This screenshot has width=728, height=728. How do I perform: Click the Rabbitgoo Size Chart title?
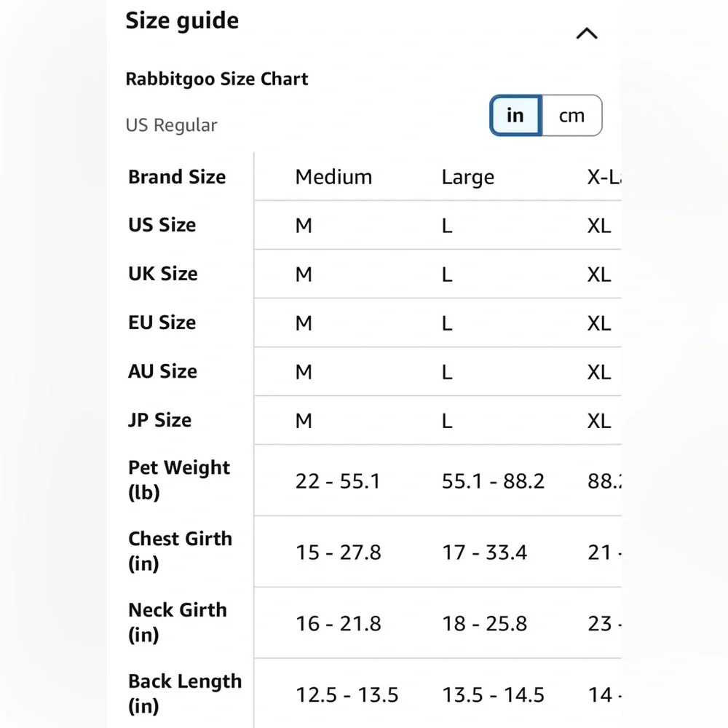point(217,79)
